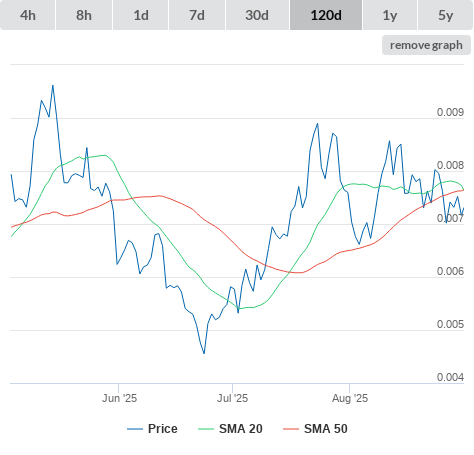Click the Jun '25 axis label
Screen dimensions: 474x455
click(119, 398)
